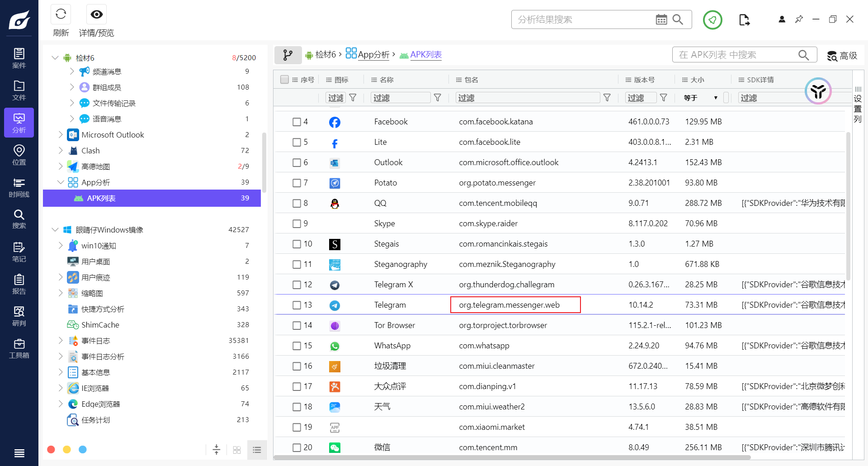
Task: Expand the 群组成员 tree node
Action: point(72,87)
